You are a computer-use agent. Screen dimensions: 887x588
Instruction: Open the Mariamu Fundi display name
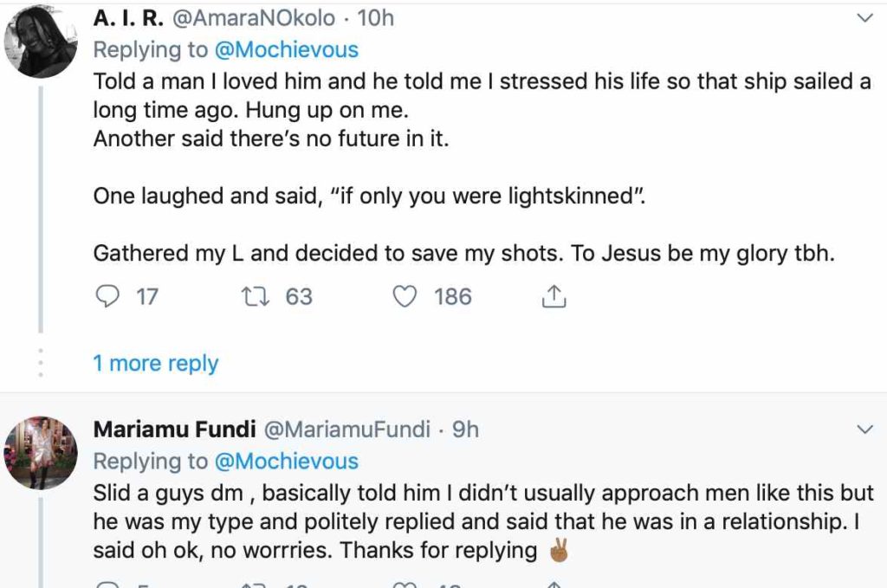172,430
